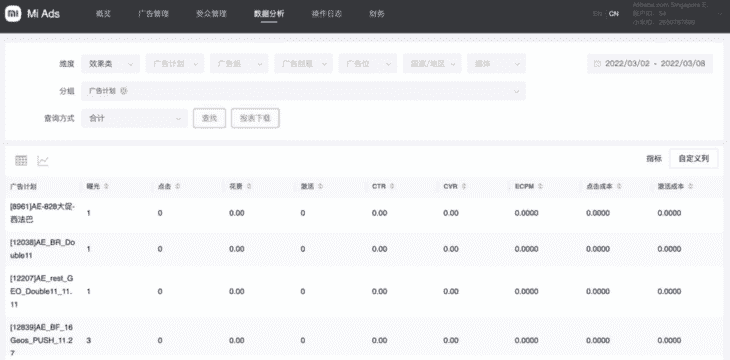Sort by 点击 column icon
The image size is (730, 360).
178,186
